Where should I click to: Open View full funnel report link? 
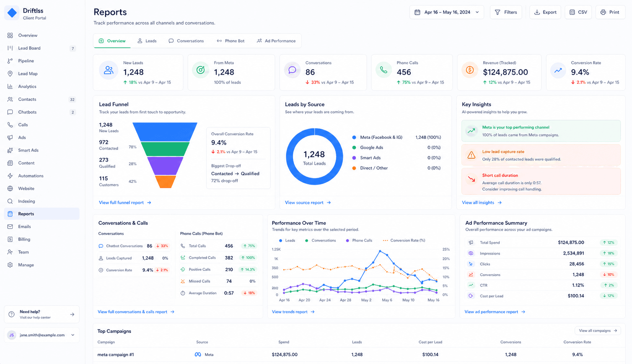tap(125, 203)
